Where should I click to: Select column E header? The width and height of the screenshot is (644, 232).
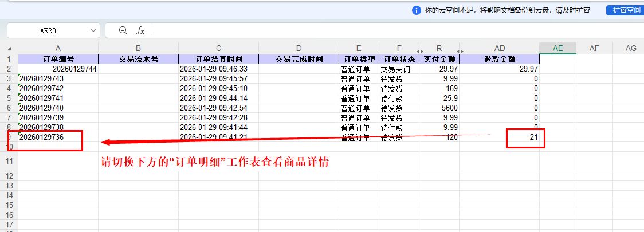coord(359,49)
